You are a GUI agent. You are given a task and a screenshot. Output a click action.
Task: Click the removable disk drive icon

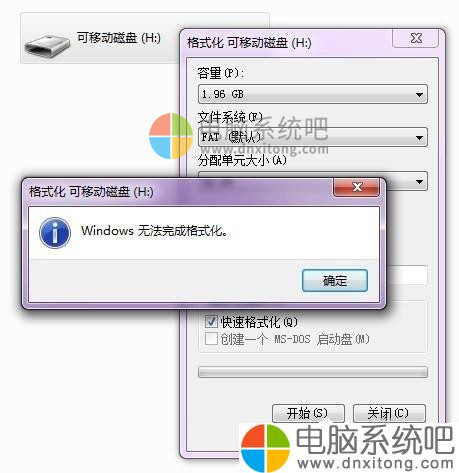coord(47,46)
